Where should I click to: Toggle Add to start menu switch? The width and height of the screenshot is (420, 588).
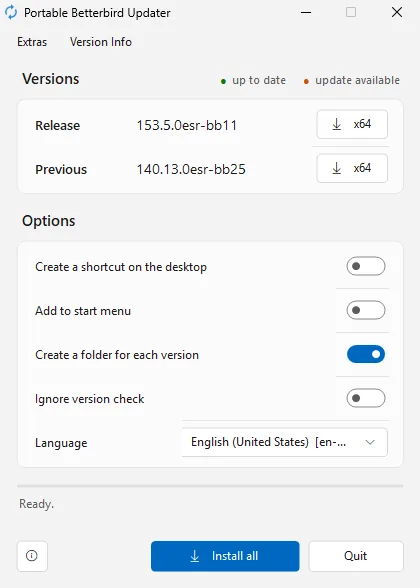tap(366, 310)
